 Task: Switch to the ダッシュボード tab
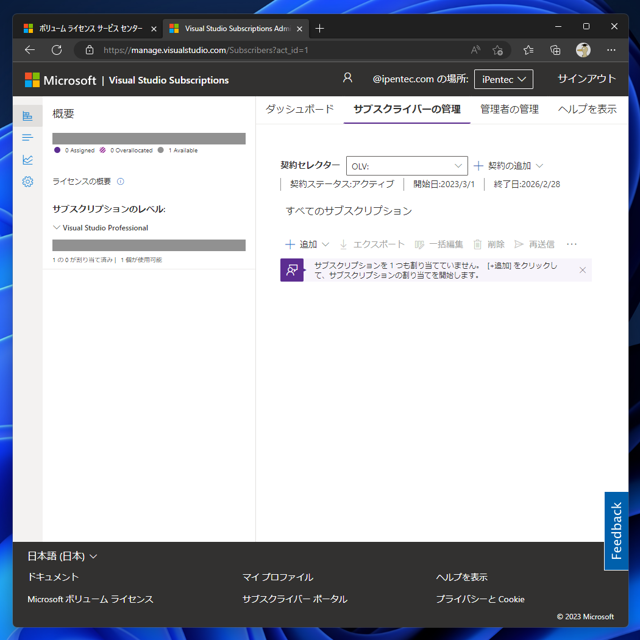tap(300, 109)
